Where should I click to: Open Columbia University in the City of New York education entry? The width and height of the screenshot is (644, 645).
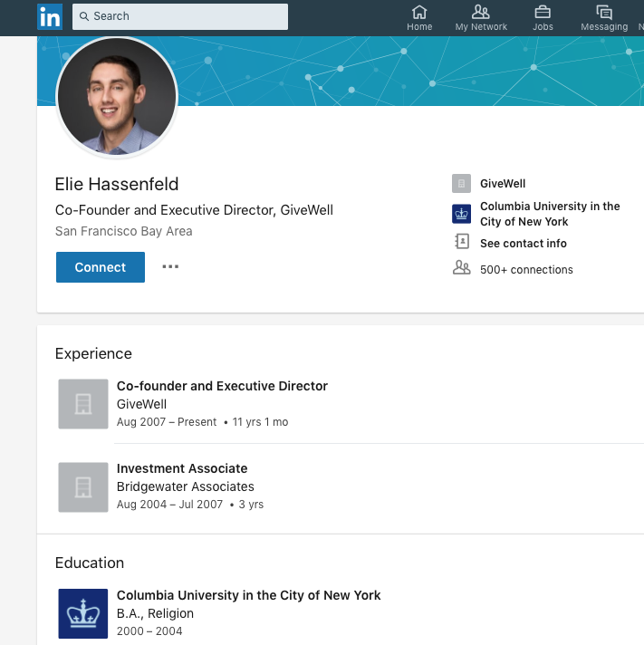tap(249, 595)
